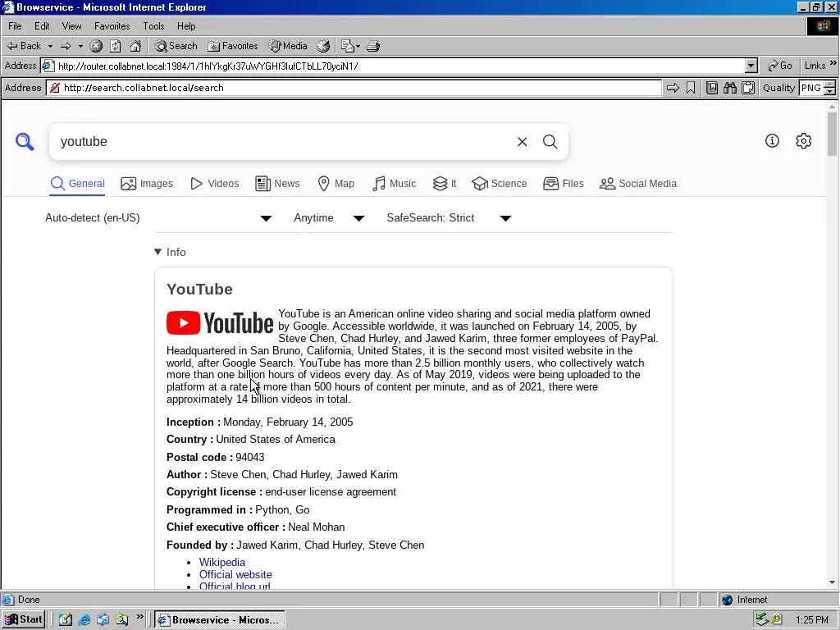Open the Auto-detect (en-US) language dropdown

click(158, 218)
